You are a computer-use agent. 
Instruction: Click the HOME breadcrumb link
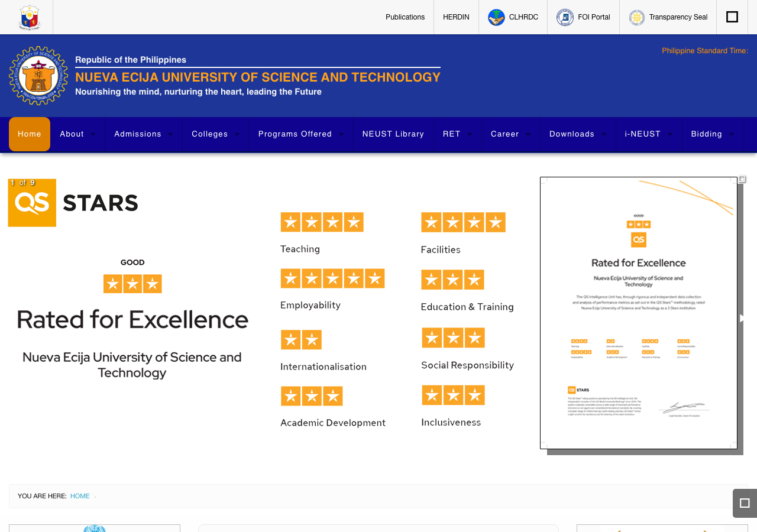[x=80, y=497]
